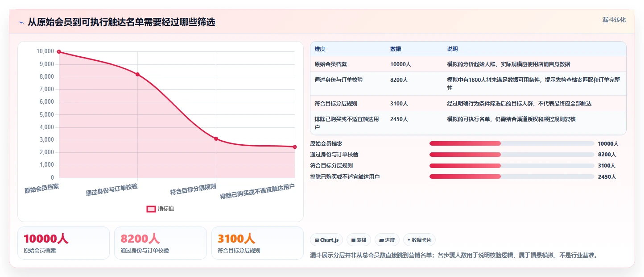Click table value 2450人
The image size is (644, 277).
pyautogui.click(x=399, y=119)
